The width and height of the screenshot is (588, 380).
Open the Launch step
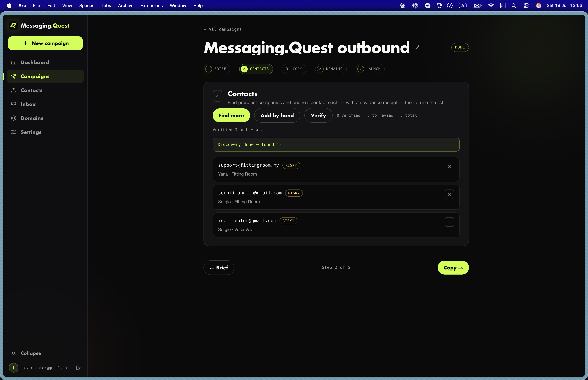tap(370, 69)
